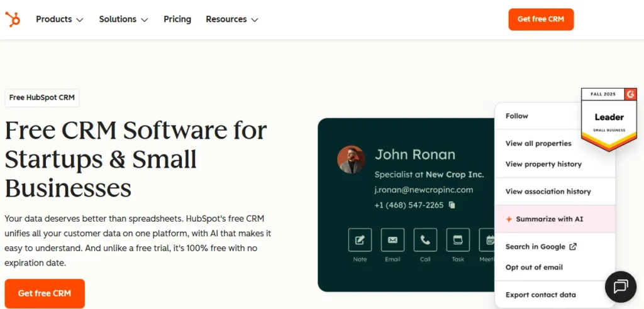Click the Call phone icon
Viewport: 644px width, 309px height.
pos(425,240)
